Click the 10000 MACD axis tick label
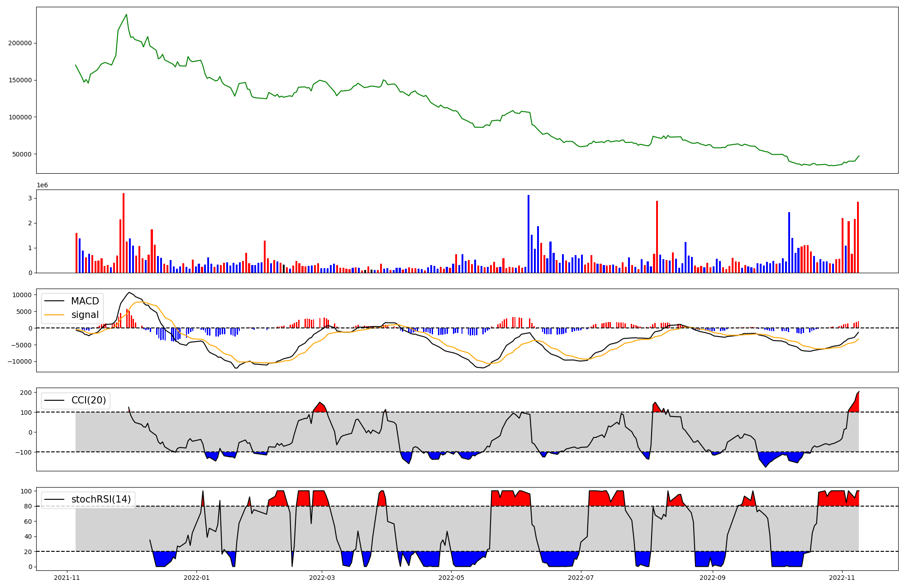The width and height of the screenshot is (905, 588). (x=21, y=295)
